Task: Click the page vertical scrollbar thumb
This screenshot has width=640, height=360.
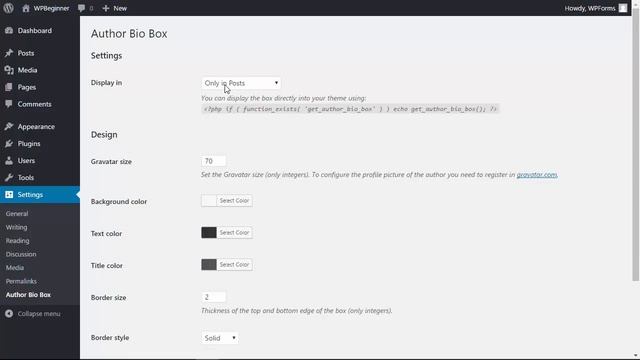Action: (636, 145)
